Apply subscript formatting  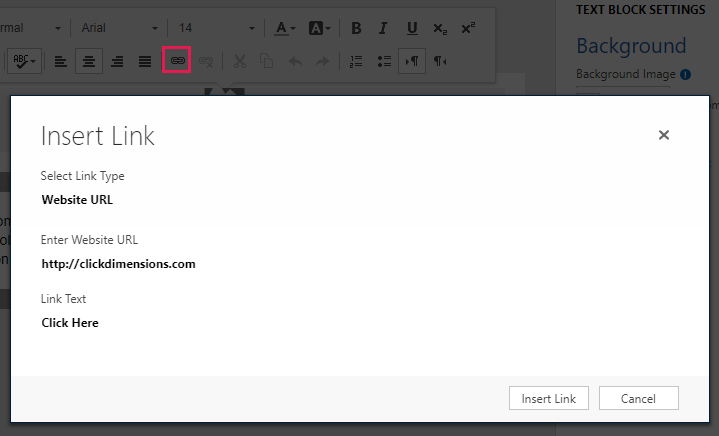440,28
